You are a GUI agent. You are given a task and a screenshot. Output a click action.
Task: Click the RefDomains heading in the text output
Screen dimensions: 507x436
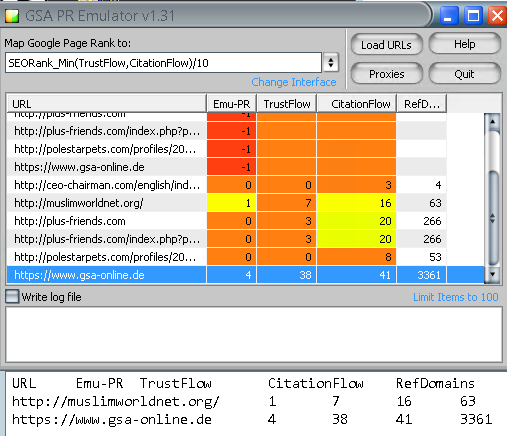tap(435, 383)
